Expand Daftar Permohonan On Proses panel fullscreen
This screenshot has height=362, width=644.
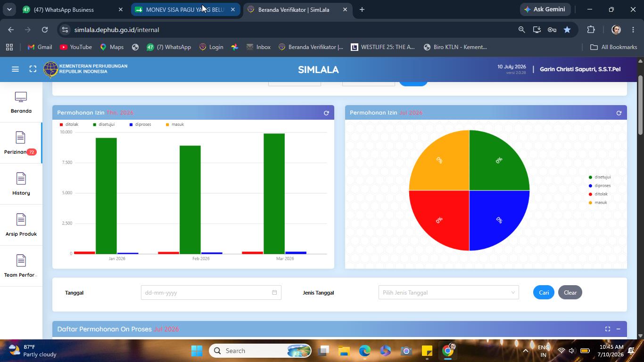tap(608, 329)
